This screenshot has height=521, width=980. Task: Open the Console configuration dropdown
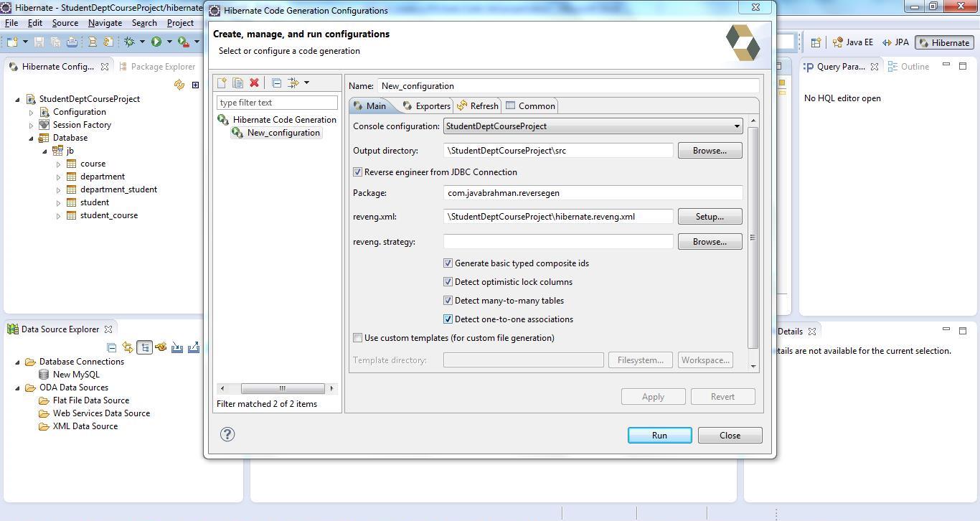click(593, 126)
